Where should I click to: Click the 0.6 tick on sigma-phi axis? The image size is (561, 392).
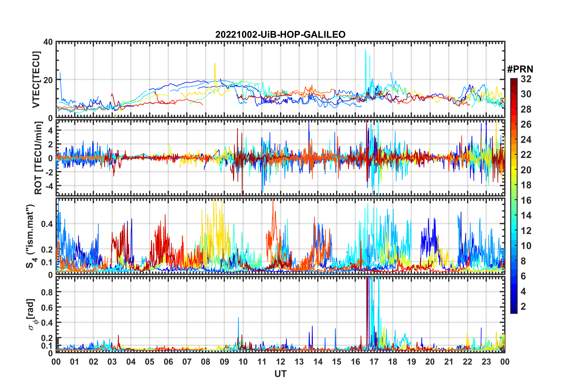pyautogui.click(x=47, y=307)
